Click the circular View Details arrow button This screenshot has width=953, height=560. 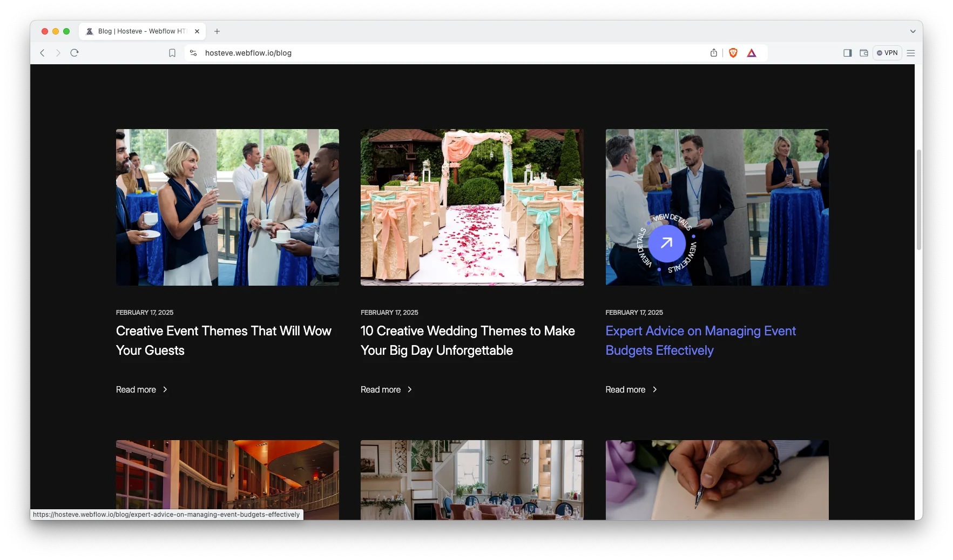click(x=667, y=244)
